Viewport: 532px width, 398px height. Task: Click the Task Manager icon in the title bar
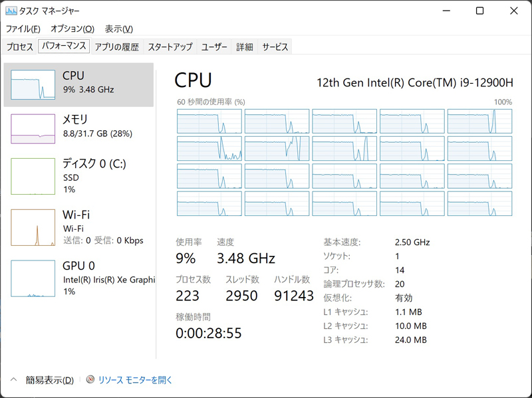[12, 11]
